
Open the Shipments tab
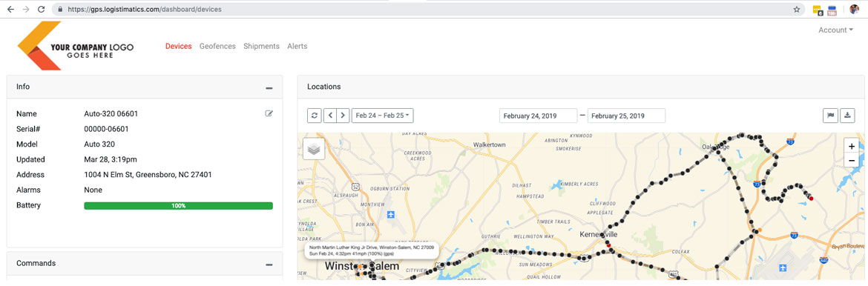(261, 47)
